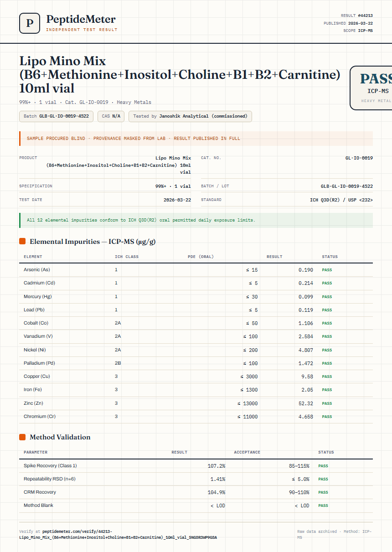Click the Vanadium result value 2.584
This screenshot has height=552, width=392.
[306, 336]
